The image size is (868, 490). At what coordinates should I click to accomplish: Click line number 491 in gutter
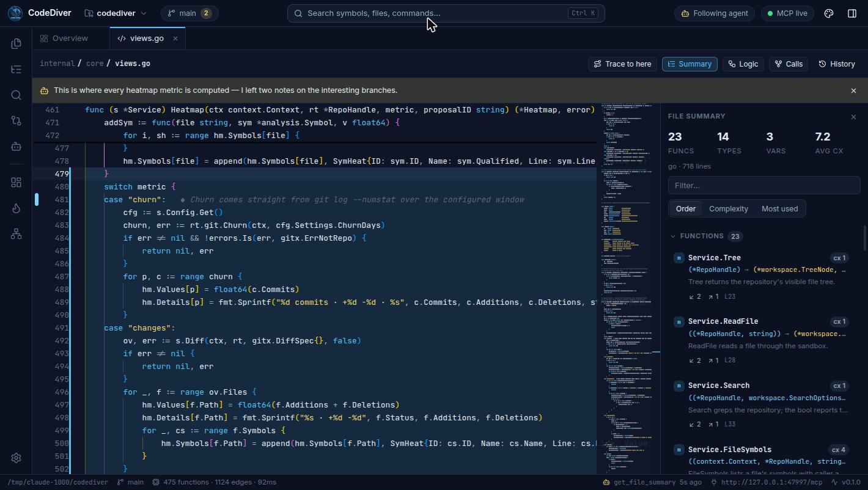pos(61,327)
